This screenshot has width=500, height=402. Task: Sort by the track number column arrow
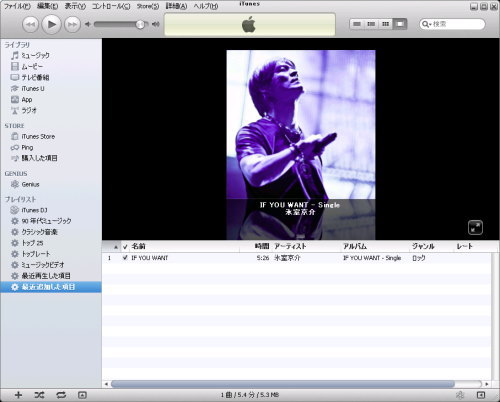[x=111, y=247]
